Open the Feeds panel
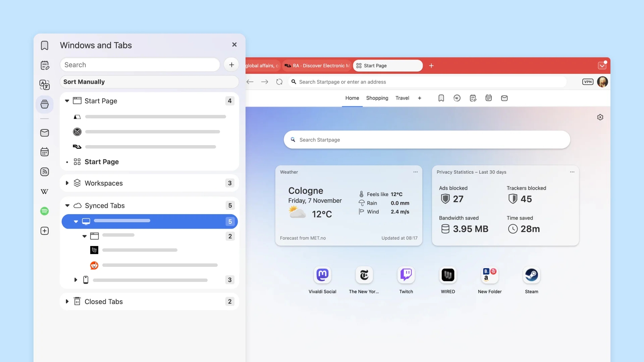 click(x=45, y=172)
